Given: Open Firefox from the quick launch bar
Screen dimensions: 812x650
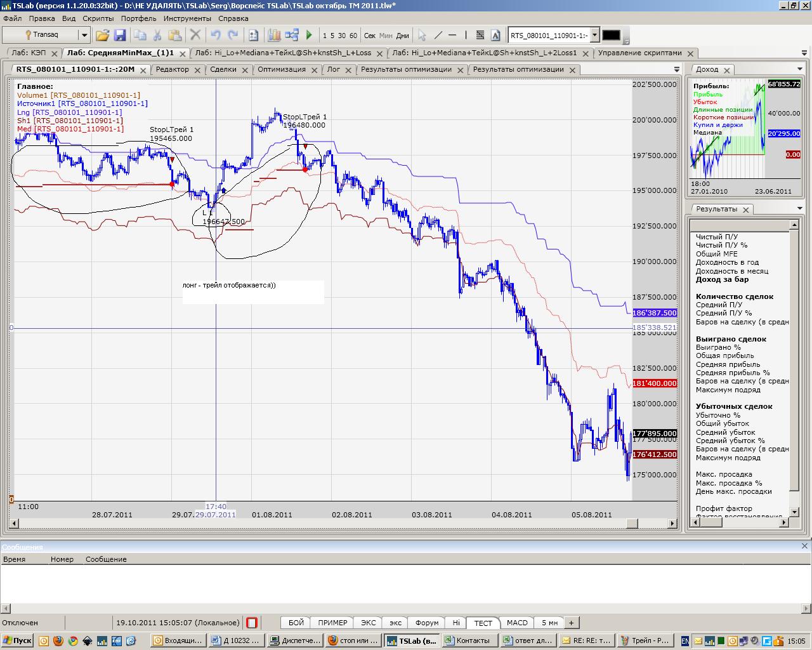Looking at the screenshot, I should point(58,640).
